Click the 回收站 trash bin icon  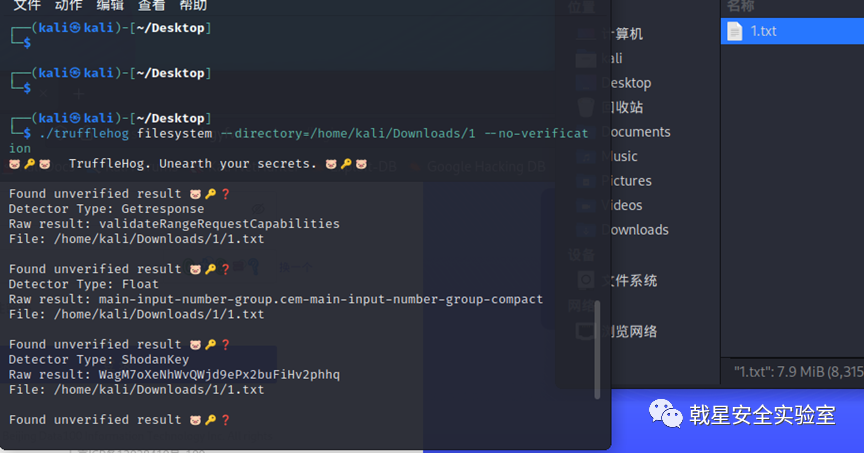point(586,107)
